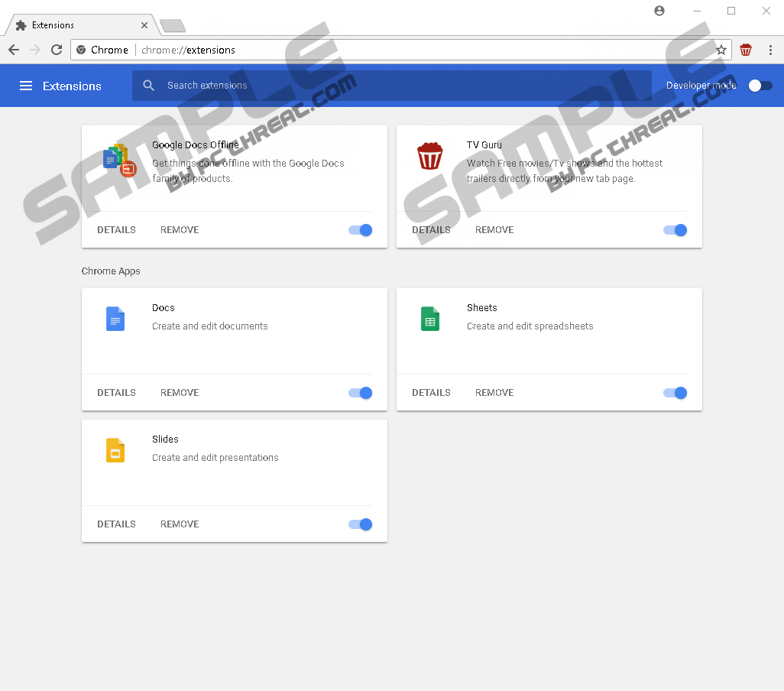Screen dimensions: 784x691
Task: Remove the Docs app
Action: click(180, 393)
